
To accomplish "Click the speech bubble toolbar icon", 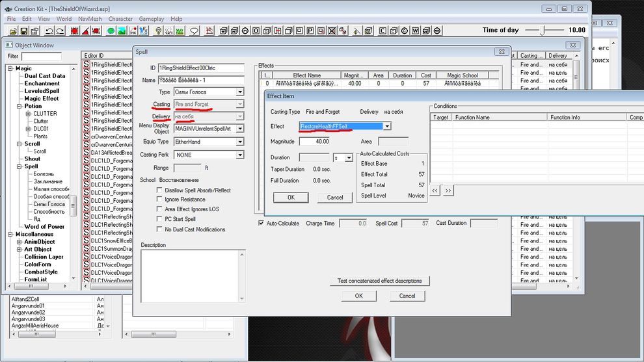I will click(x=194, y=31).
